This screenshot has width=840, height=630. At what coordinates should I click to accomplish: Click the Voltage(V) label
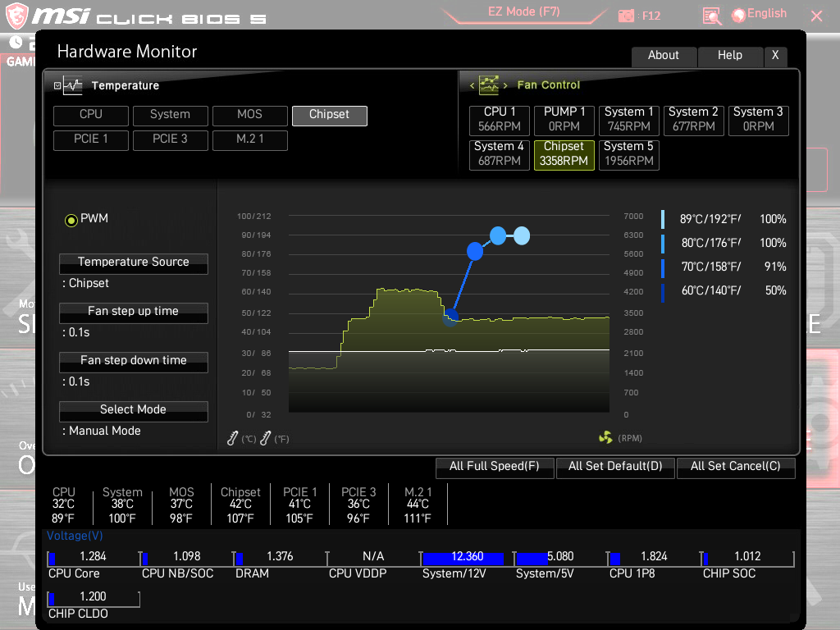[x=75, y=536]
